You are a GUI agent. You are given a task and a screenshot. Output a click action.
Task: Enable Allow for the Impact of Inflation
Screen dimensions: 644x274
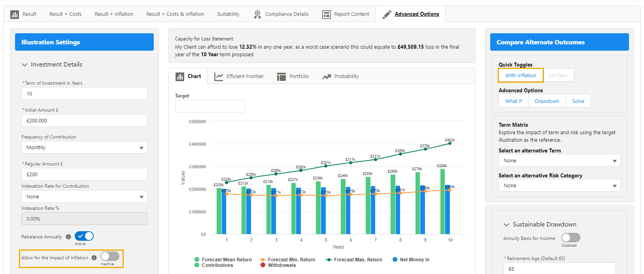pos(110,256)
